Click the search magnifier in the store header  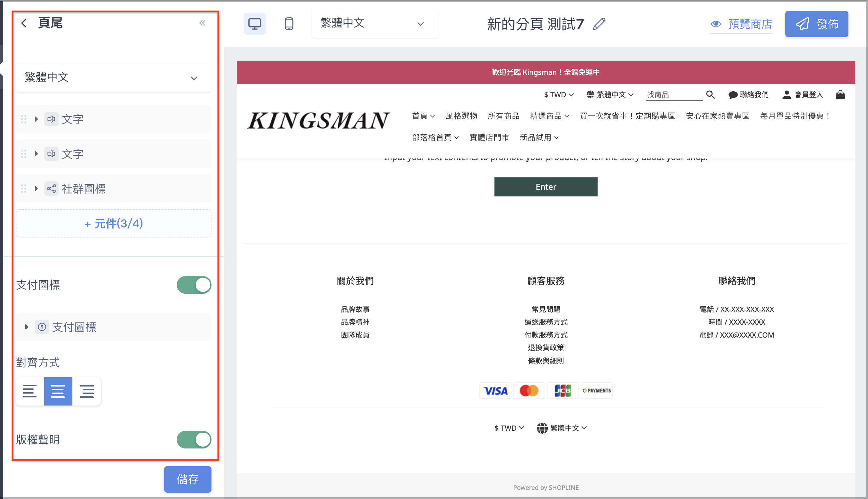pyautogui.click(x=710, y=95)
